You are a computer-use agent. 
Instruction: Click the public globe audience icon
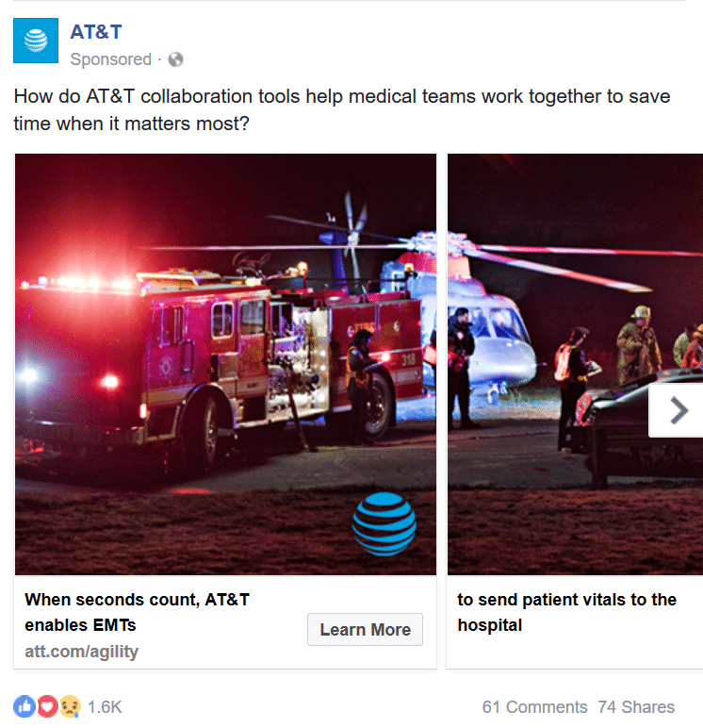(175, 59)
